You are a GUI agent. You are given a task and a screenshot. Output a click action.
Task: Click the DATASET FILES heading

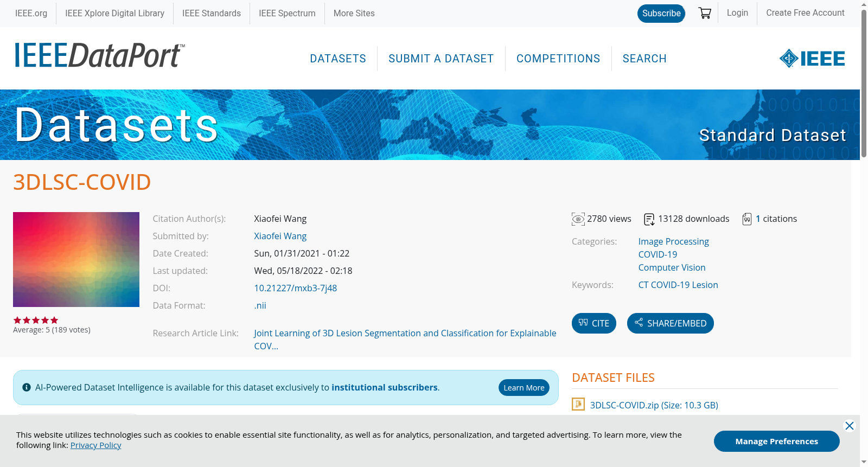[613, 378]
